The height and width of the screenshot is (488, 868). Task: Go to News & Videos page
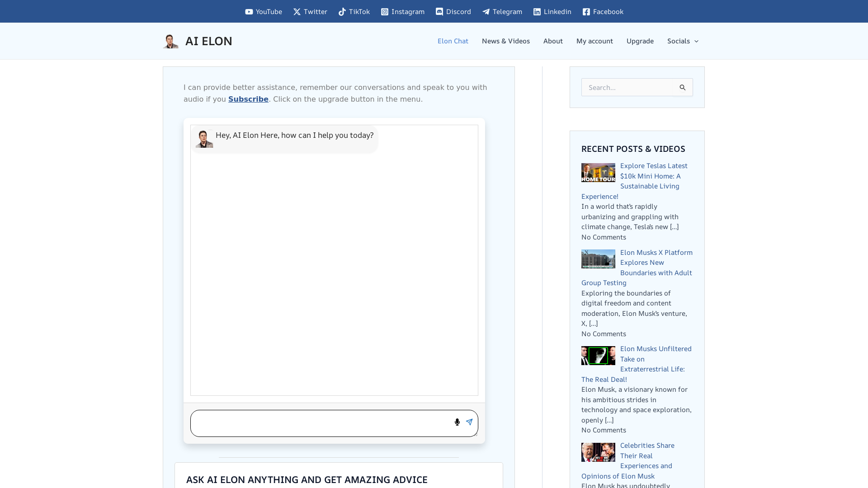tap(505, 41)
